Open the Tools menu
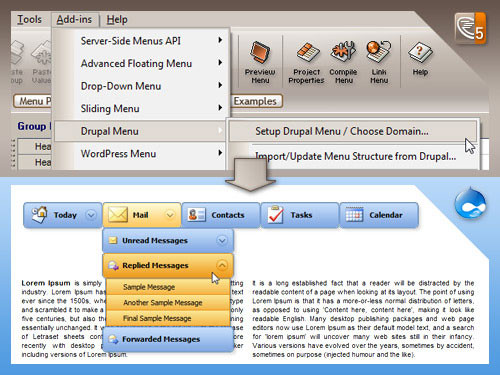Viewport: 500px width, 375px height. pyautogui.click(x=29, y=19)
